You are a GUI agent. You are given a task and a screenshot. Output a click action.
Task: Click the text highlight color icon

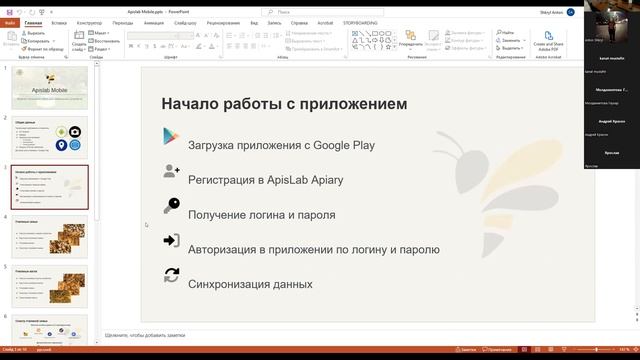[199, 46]
